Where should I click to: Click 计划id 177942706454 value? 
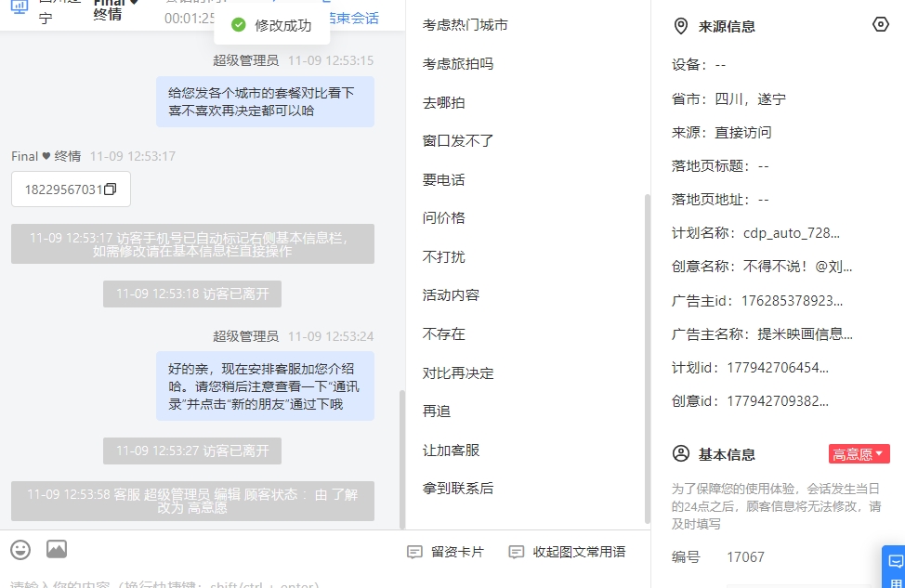point(778,368)
